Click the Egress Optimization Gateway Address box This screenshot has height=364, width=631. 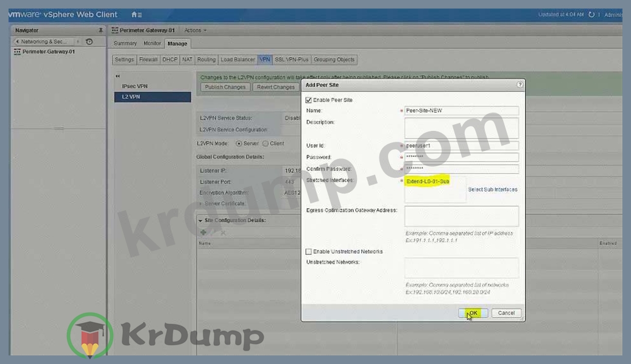(x=461, y=216)
